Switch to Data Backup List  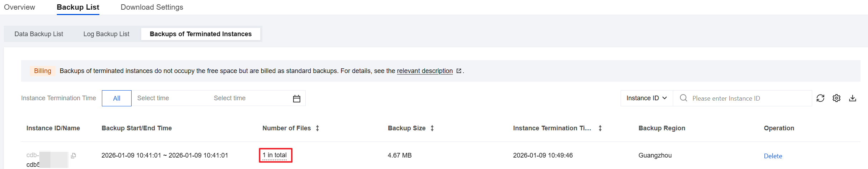click(39, 34)
